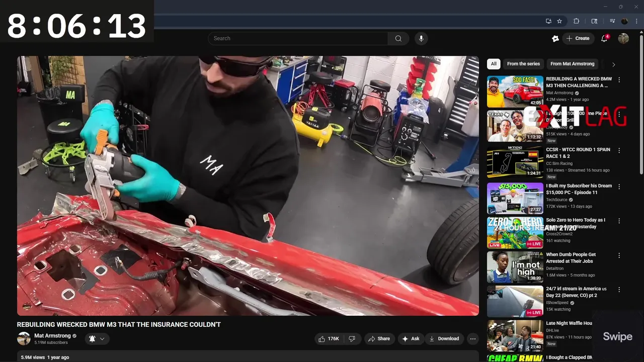Click the TechSource channel name

557,200
